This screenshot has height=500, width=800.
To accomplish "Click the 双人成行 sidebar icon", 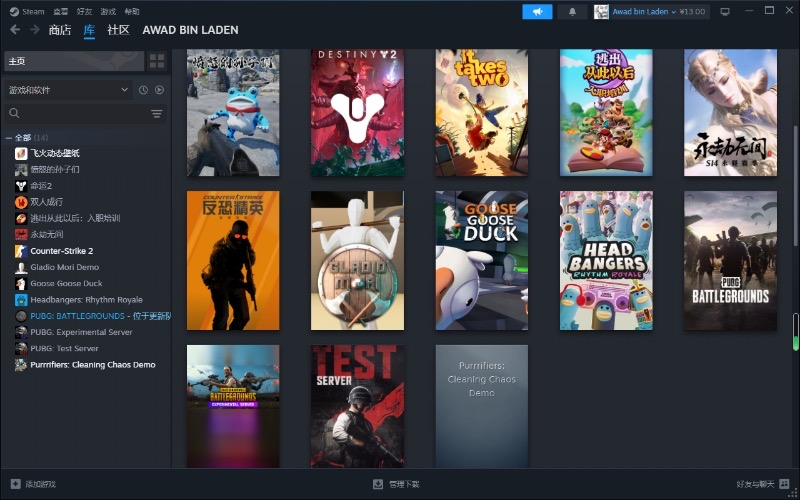I will (21, 202).
